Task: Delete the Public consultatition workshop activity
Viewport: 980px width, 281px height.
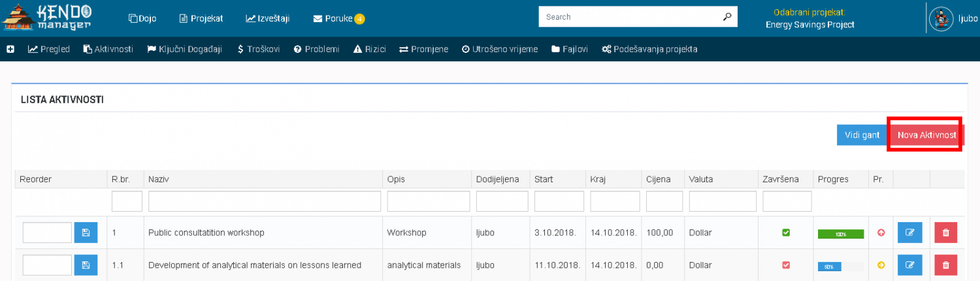Action: pyautogui.click(x=945, y=233)
